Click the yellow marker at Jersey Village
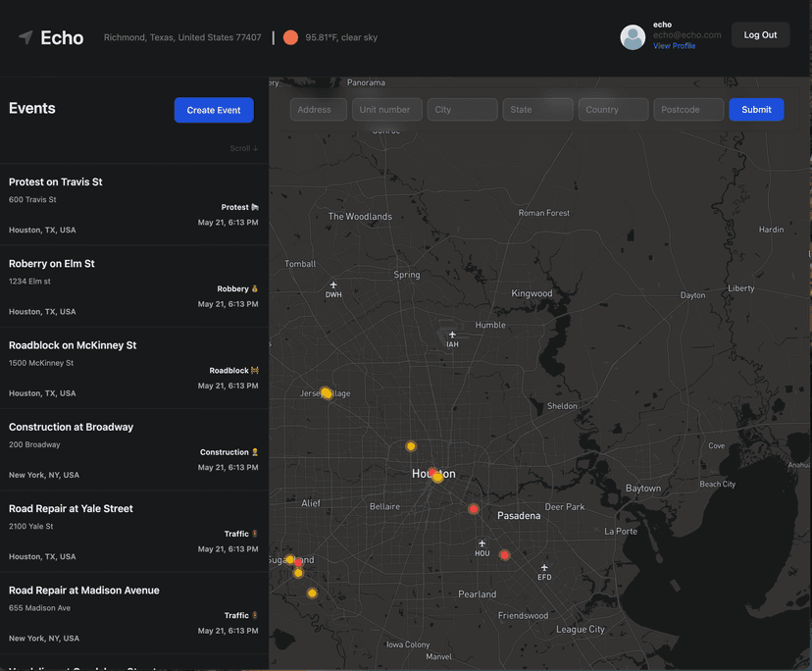 point(326,393)
